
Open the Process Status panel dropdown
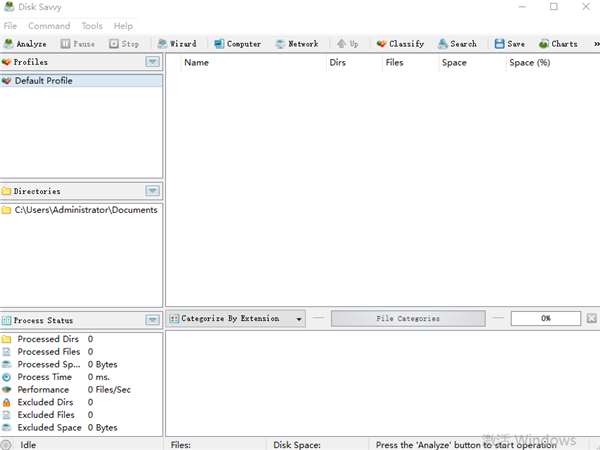click(152, 320)
